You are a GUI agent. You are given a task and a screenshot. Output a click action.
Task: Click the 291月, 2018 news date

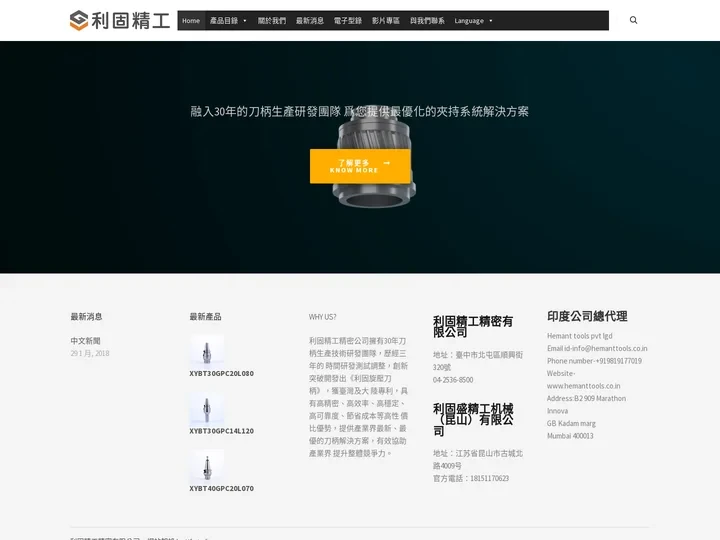(90, 353)
